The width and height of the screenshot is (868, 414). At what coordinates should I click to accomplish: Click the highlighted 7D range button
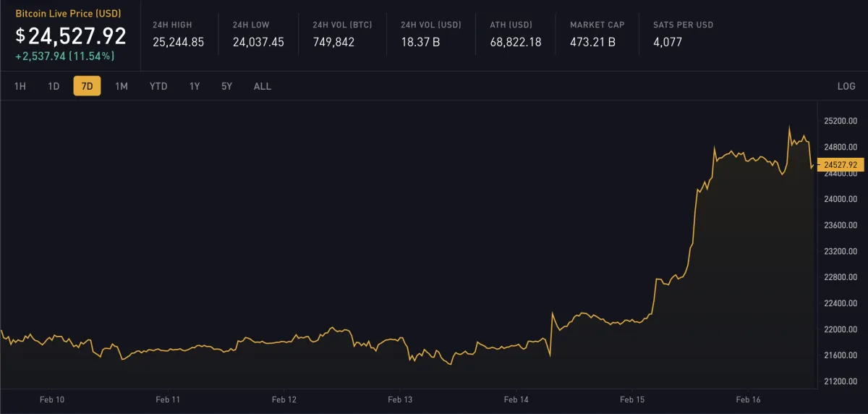pyautogui.click(x=87, y=86)
